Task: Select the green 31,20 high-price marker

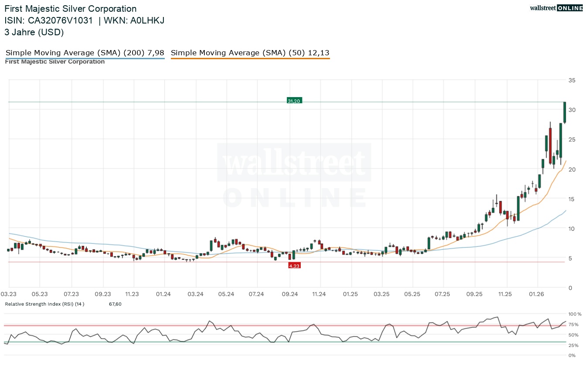Action: pyautogui.click(x=294, y=100)
